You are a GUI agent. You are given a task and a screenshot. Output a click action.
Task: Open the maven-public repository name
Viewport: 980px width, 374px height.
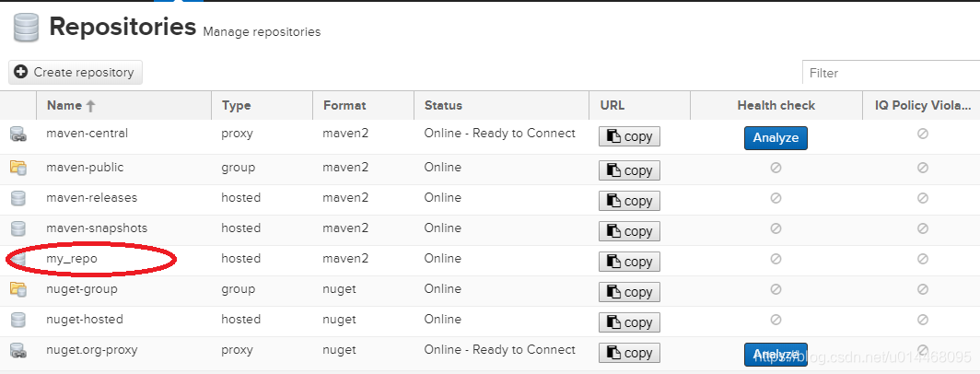coord(85,168)
